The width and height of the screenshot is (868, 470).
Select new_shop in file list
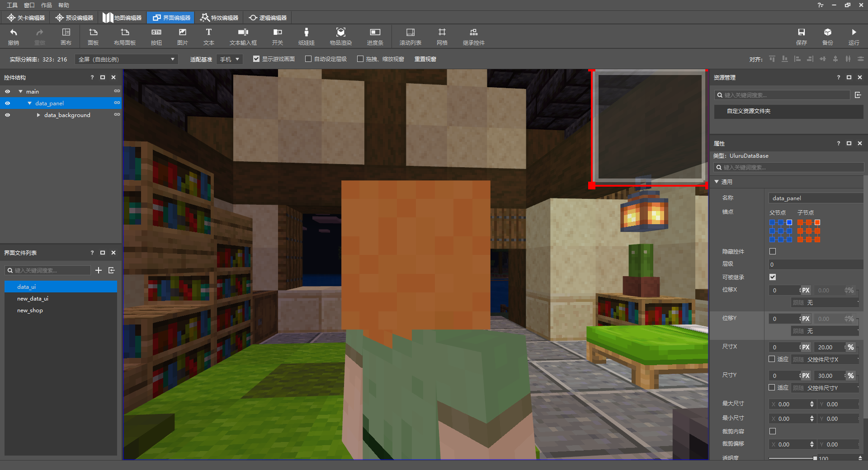click(x=61, y=310)
